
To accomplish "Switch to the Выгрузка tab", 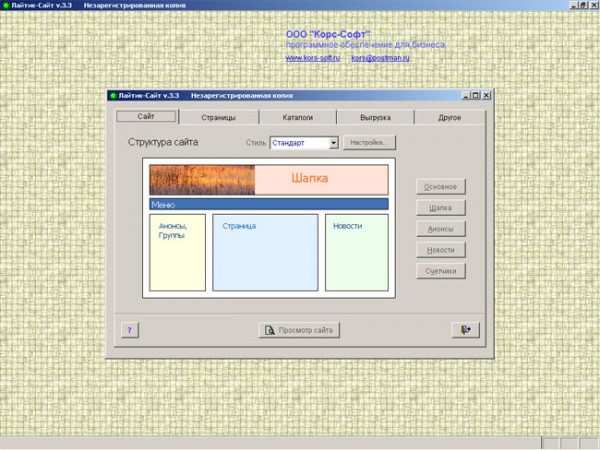I will click(375, 117).
